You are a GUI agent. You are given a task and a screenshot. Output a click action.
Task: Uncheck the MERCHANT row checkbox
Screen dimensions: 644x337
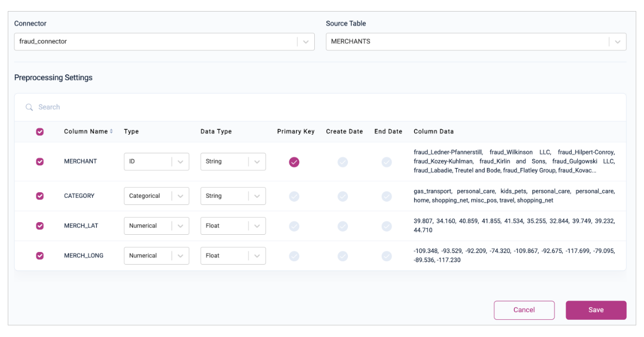40,161
